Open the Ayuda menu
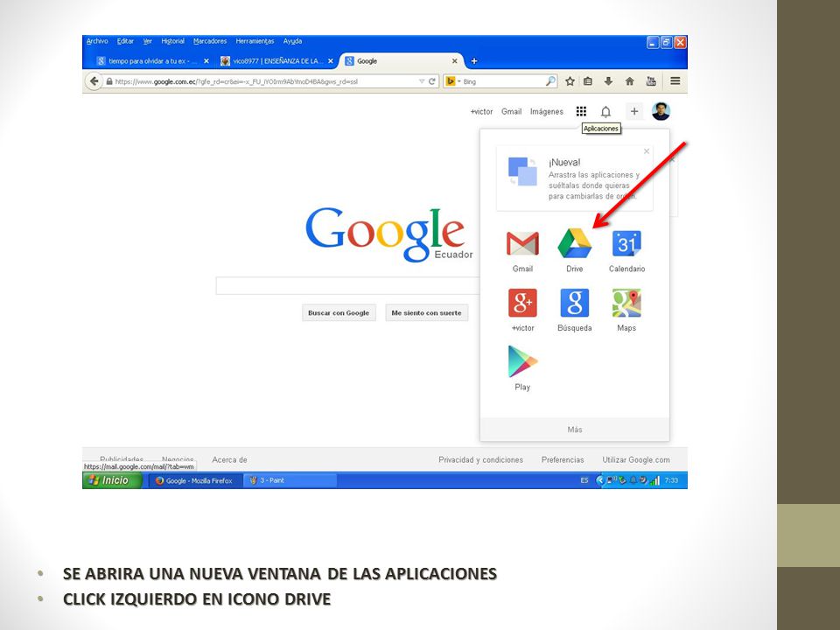Viewport: 840px width, 630px height. (292, 41)
